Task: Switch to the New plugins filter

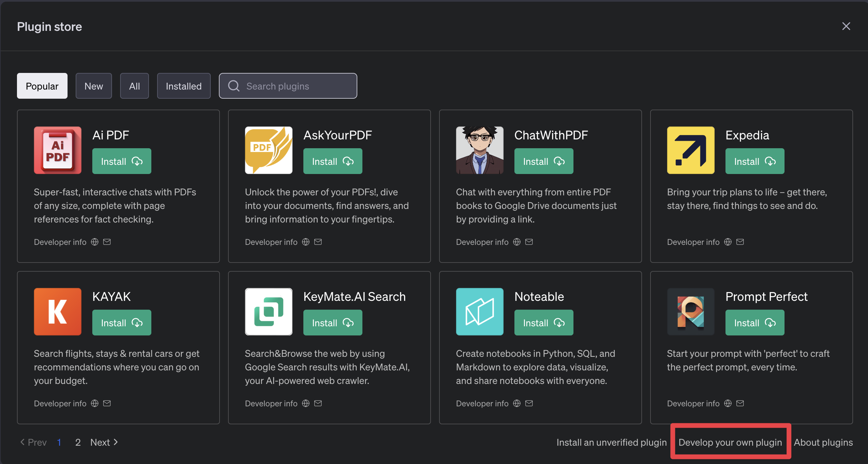Action: (x=94, y=86)
